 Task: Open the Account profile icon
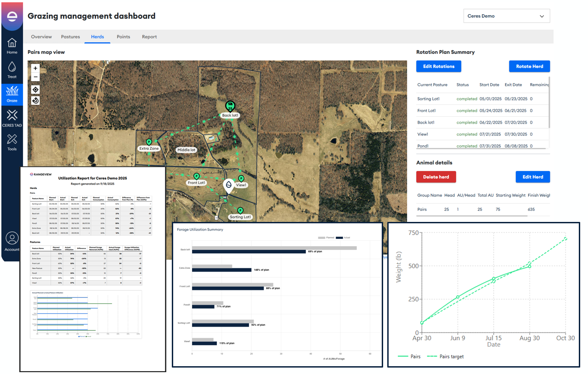(x=12, y=241)
